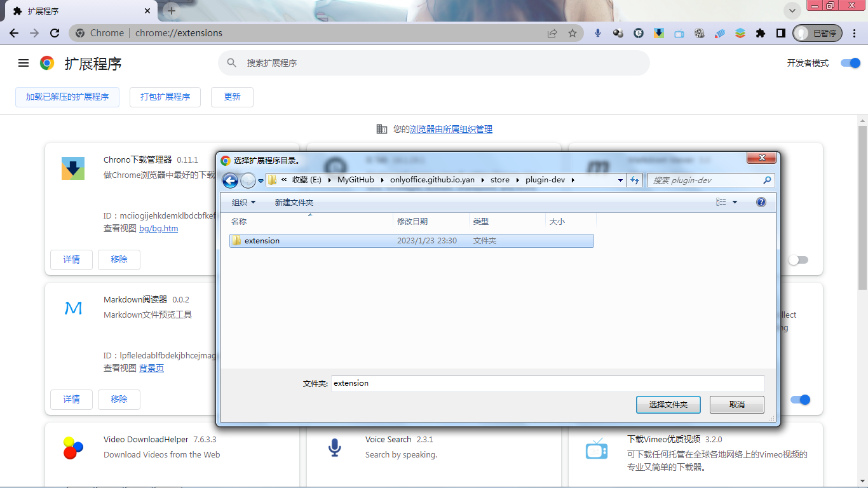Toggle the disabled switch level with the Chrono 移除 button
The height and width of the screenshot is (488, 868).
coord(798,260)
